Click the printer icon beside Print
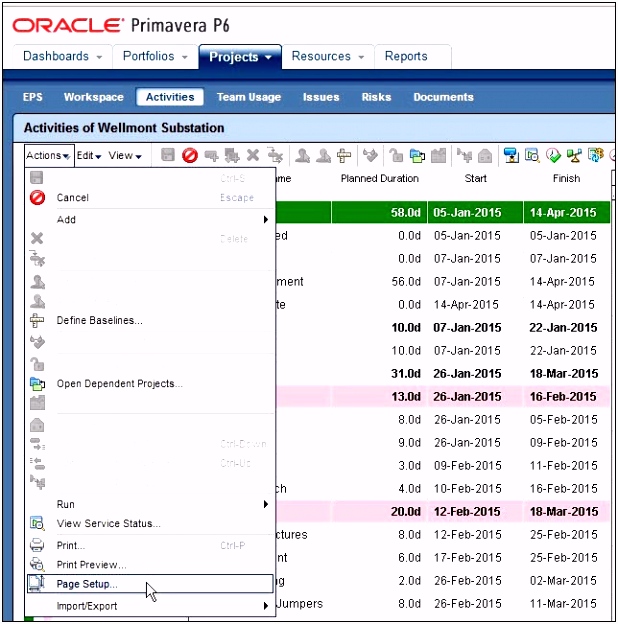This screenshot has width=618, height=624. [x=37, y=546]
